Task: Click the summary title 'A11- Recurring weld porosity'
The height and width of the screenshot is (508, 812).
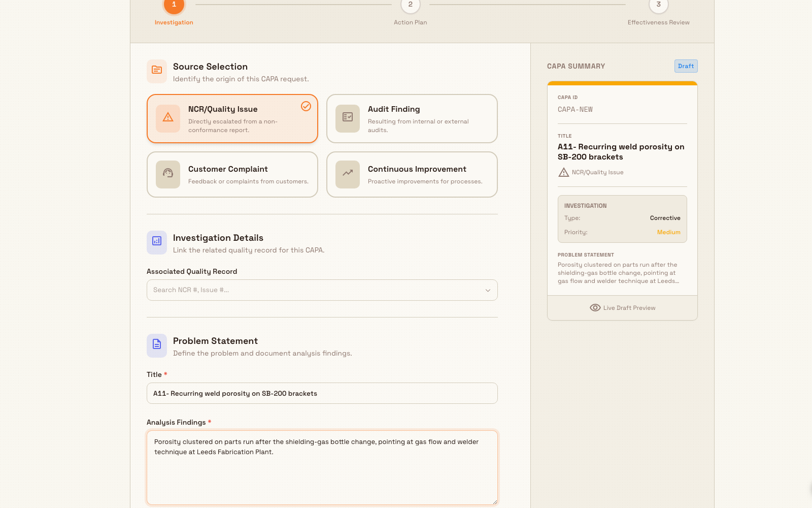Action: [621, 152]
